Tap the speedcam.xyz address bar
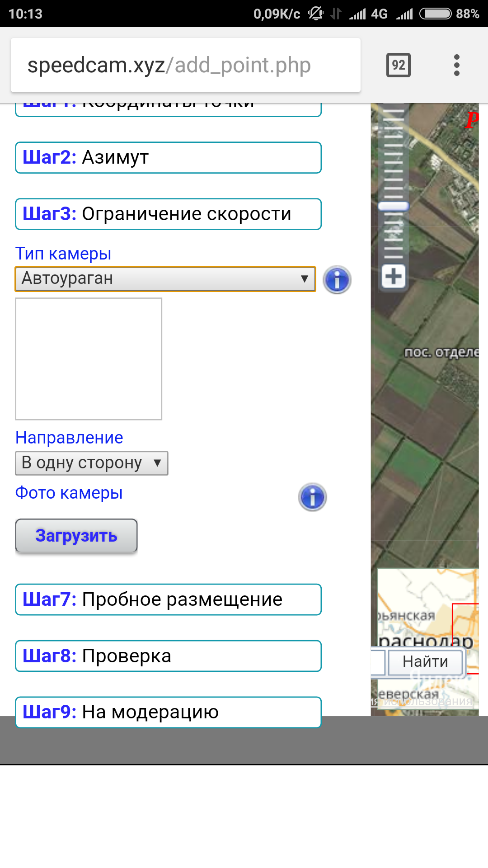The image size is (488, 868). point(185,65)
